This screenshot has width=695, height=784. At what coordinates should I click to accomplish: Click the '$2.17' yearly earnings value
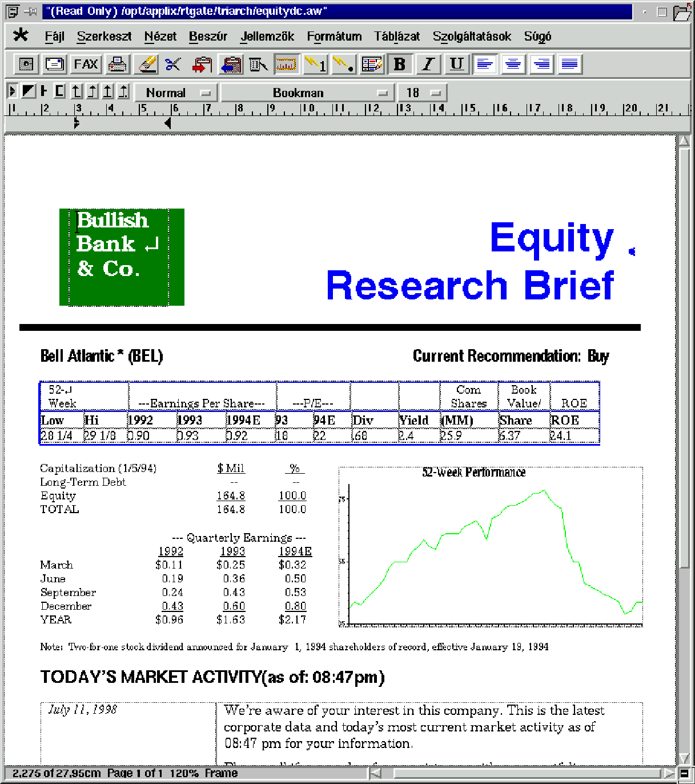click(292, 619)
